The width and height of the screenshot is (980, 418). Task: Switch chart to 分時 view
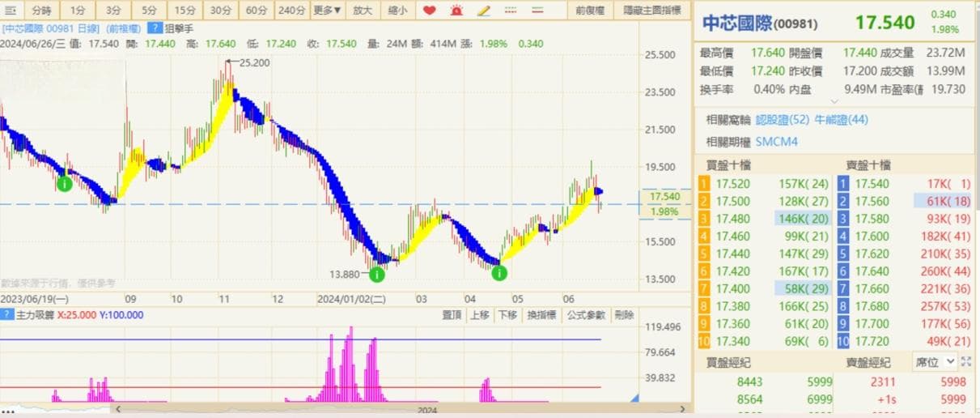40,11
